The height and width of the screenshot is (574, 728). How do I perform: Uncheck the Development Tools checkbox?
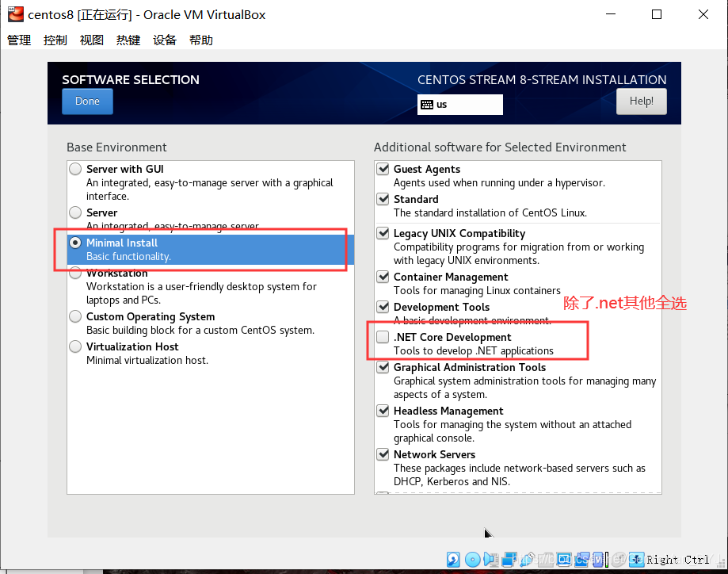[x=383, y=307]
